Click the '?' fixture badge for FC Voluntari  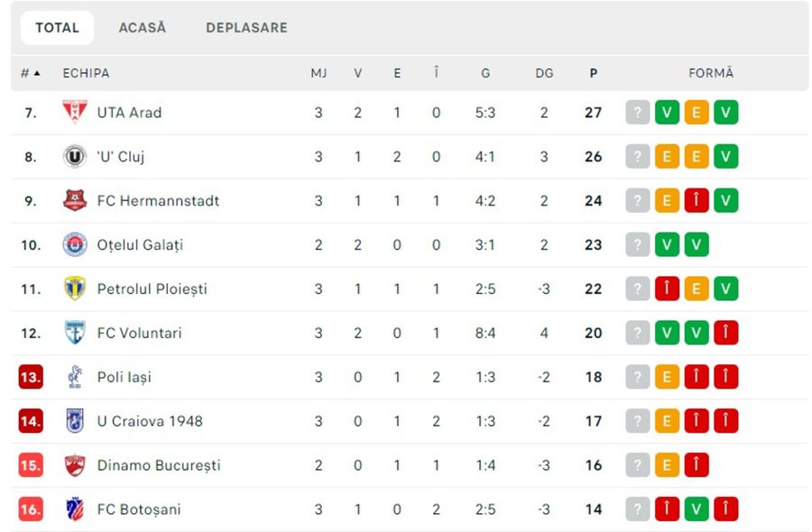(x=638, y=332)
